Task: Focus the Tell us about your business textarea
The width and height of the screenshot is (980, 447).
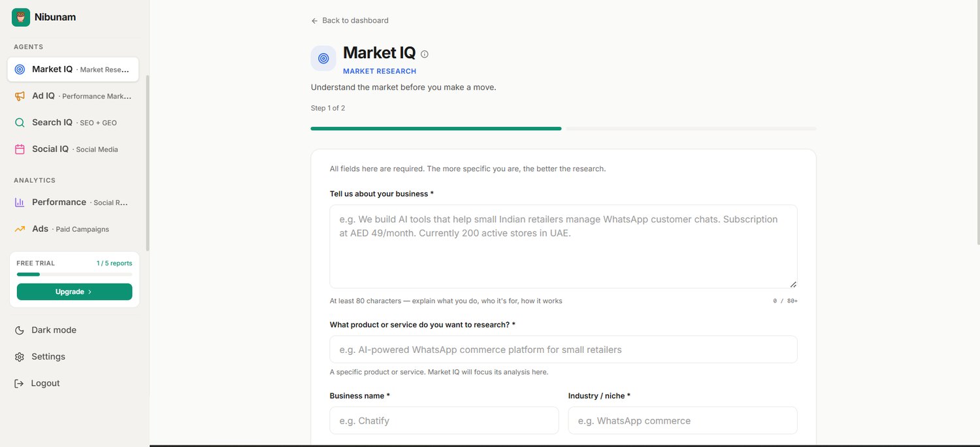Action: tap(563, 246)
